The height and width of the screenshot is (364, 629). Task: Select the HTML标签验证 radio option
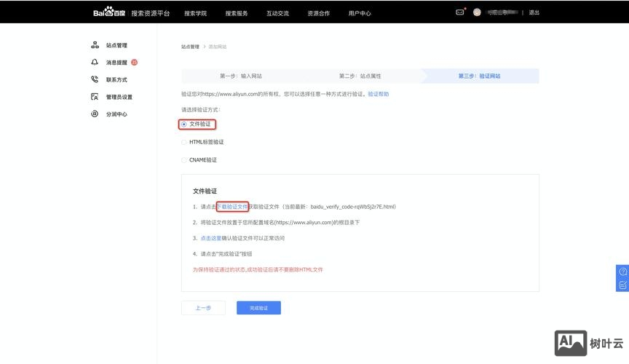point(183,142)
